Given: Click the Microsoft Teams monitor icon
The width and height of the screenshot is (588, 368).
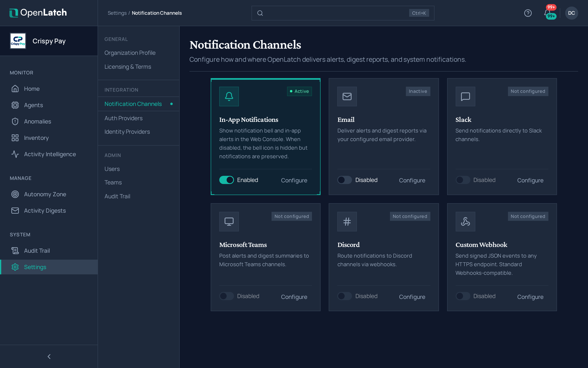Looking at the screenshot, I should pos(229,221).
